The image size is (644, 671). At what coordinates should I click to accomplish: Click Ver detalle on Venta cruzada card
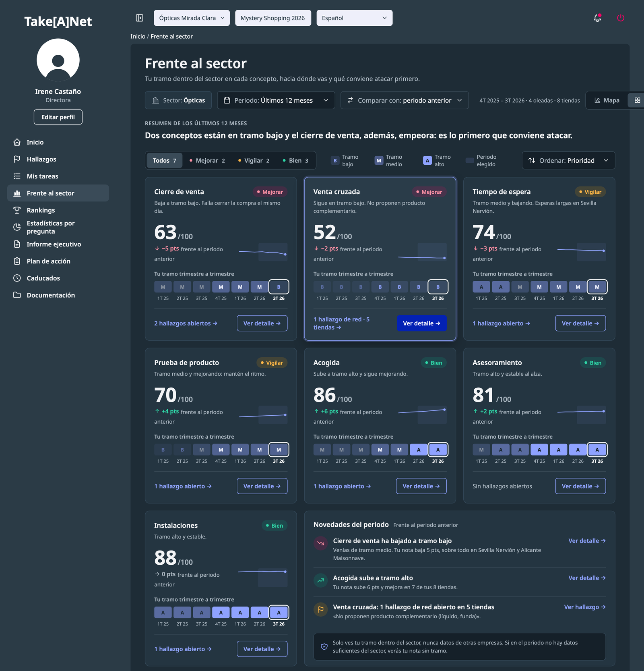click(421, 323)
